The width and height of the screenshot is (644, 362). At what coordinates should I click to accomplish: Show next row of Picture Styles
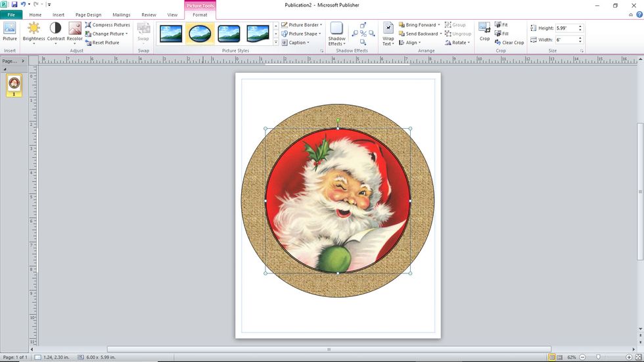(276, 34)
